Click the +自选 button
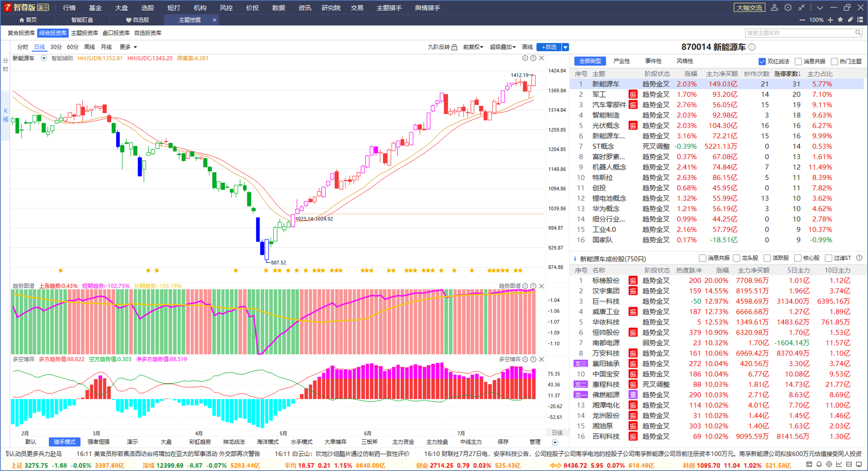 click(x=549, y=47)
